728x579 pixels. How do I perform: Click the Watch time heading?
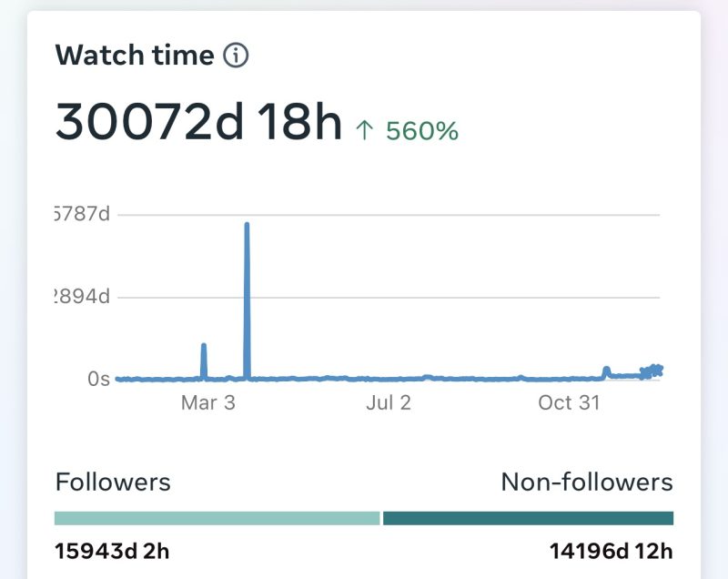click(135, 56)
